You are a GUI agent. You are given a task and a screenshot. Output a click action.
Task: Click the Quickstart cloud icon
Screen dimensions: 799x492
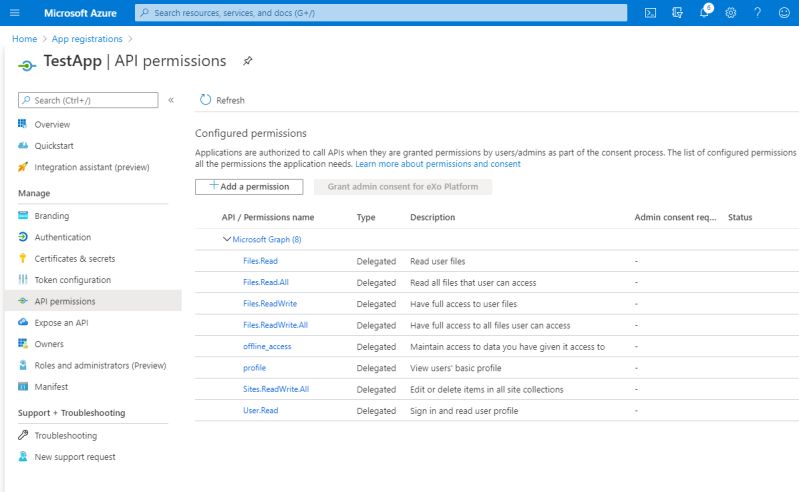pyautogui.click(x=23, y=145)
